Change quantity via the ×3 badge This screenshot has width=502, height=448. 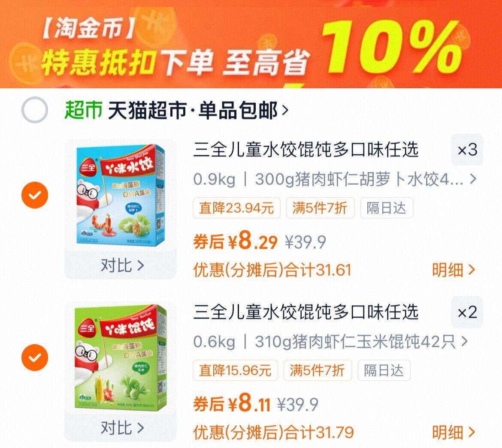click(467, 150)
